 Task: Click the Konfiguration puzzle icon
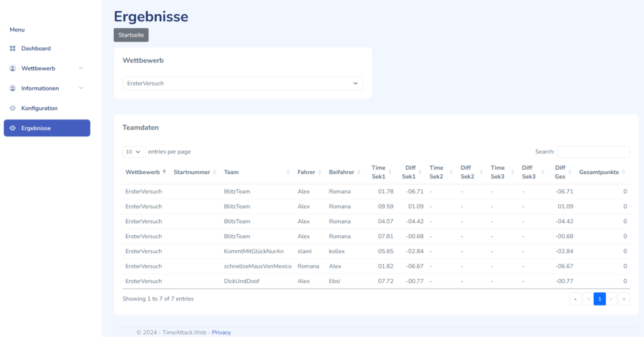[13, 108]
